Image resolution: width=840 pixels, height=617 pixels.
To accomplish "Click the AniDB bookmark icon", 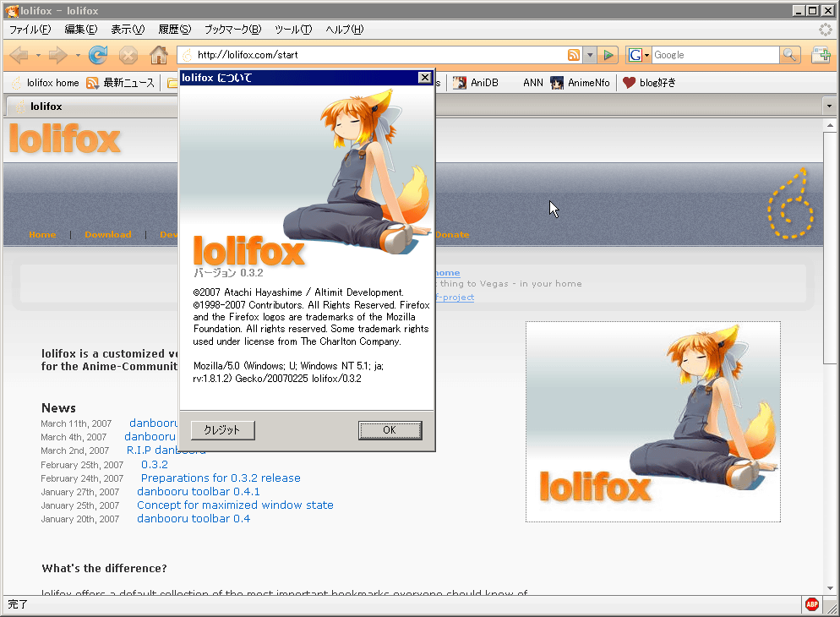I will tap(459, 83).
